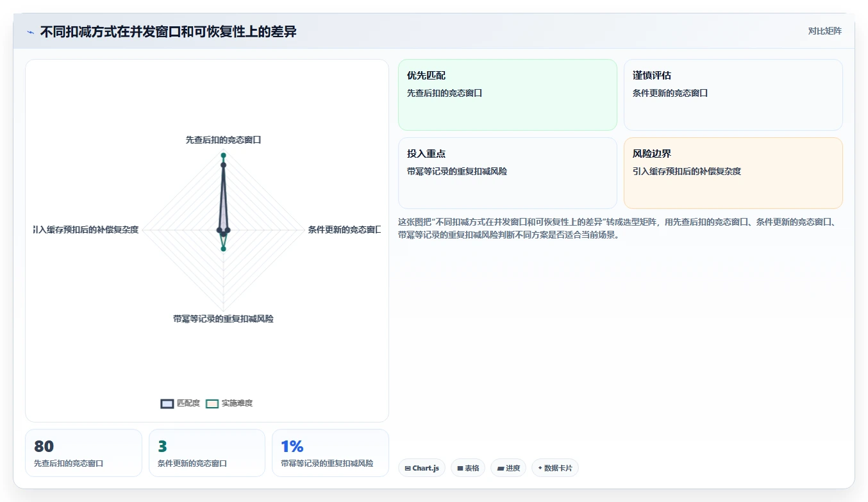The width and height of the screenshot is (868, 502).
Task: Select the stat card showing 80
Action: pyautogui.click(x=83, y=453)
